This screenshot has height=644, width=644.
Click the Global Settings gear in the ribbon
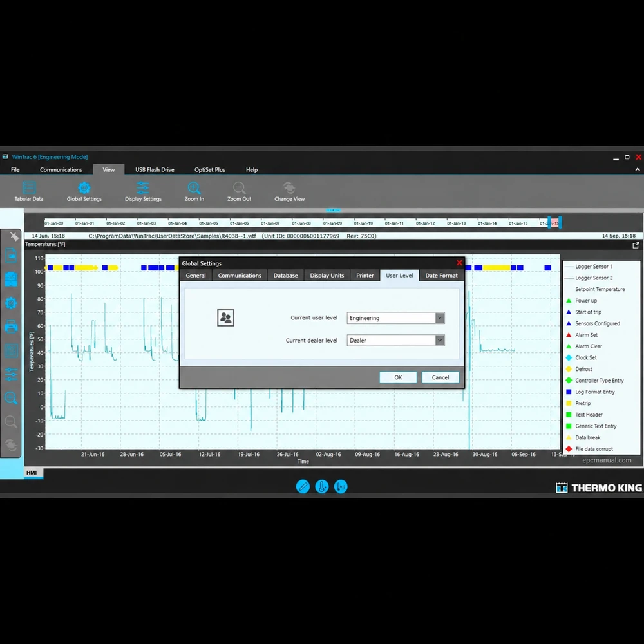84,191
